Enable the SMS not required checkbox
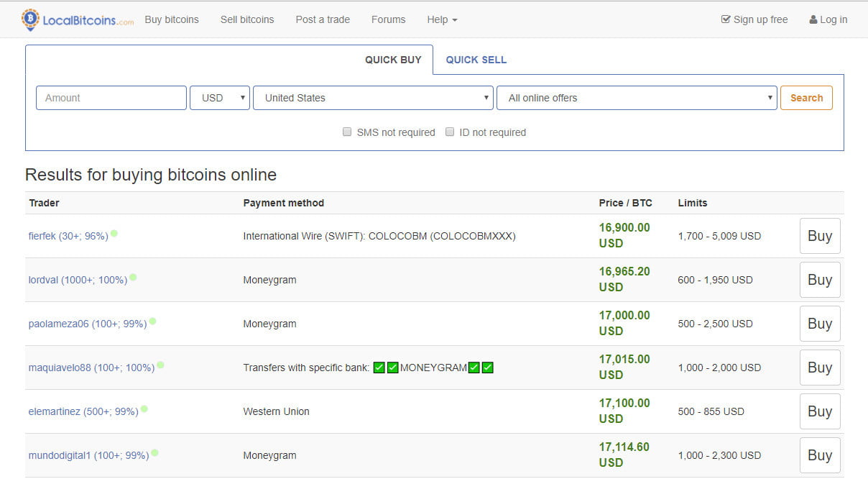 click(x=347, y=132)
